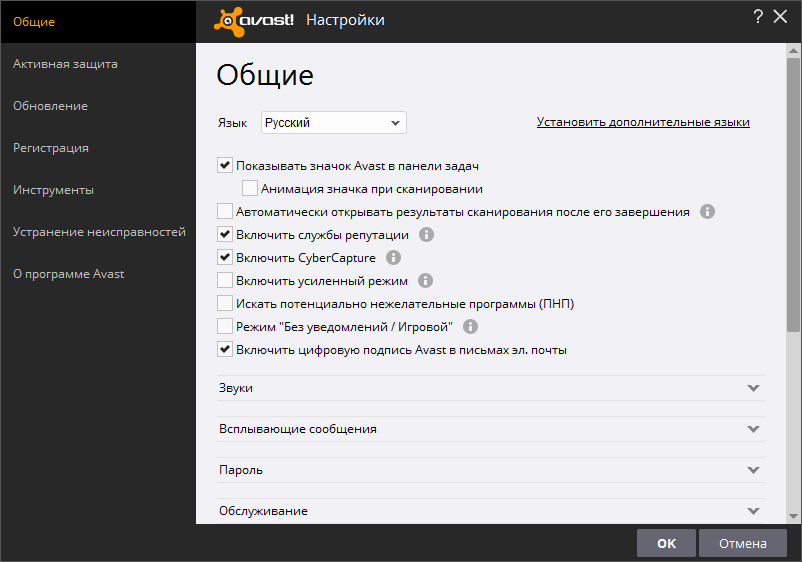
Task: Expand the Всплывающие сообщения section
Action: click(491, 429)
